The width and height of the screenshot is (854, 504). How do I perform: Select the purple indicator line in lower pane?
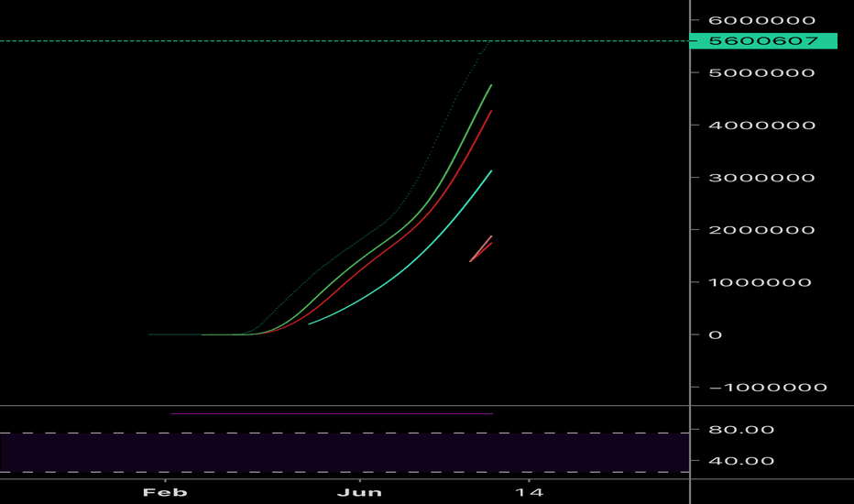click(x=332, y=413)
